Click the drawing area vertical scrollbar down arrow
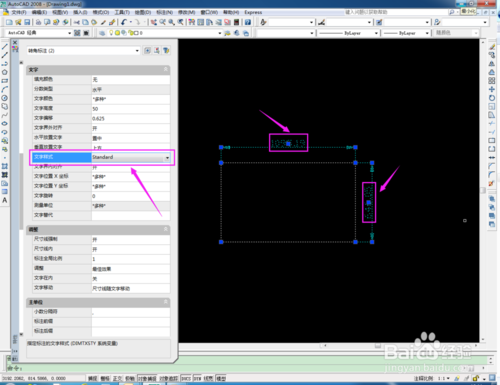Screen dimensions: 500x385 point(483,340)
